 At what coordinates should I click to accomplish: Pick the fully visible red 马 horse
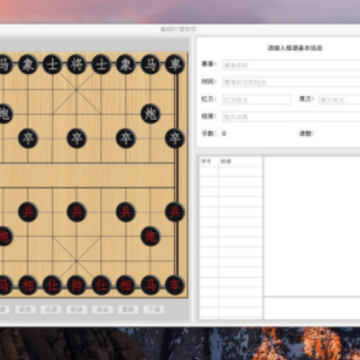[150, 285]
